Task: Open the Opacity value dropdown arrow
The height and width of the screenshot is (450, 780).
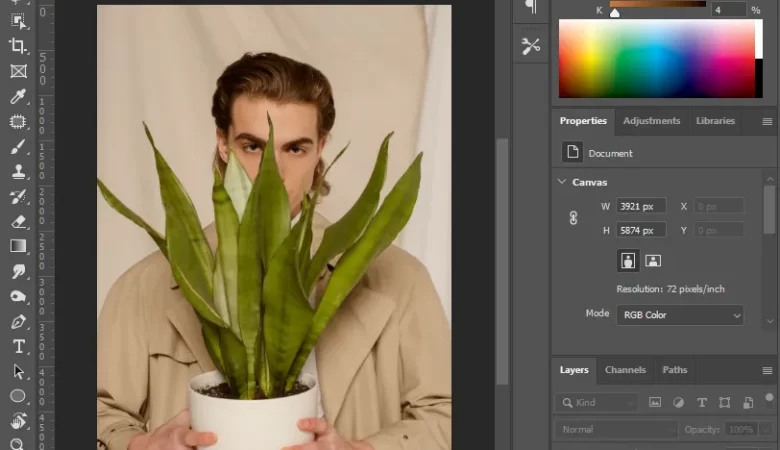Action: (x=766, y=429)
